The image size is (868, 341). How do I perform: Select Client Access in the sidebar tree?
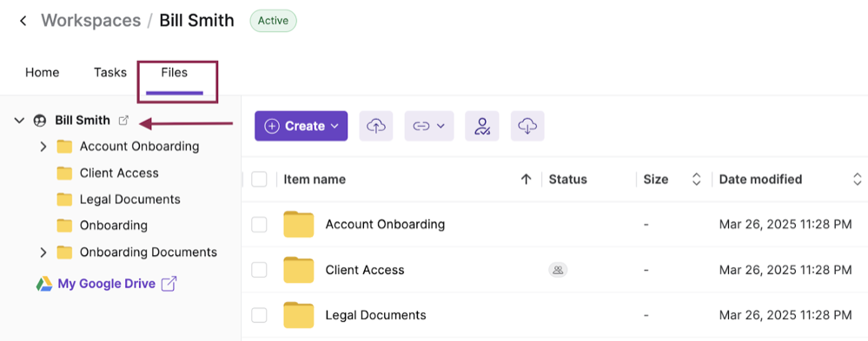coord(119,173)
